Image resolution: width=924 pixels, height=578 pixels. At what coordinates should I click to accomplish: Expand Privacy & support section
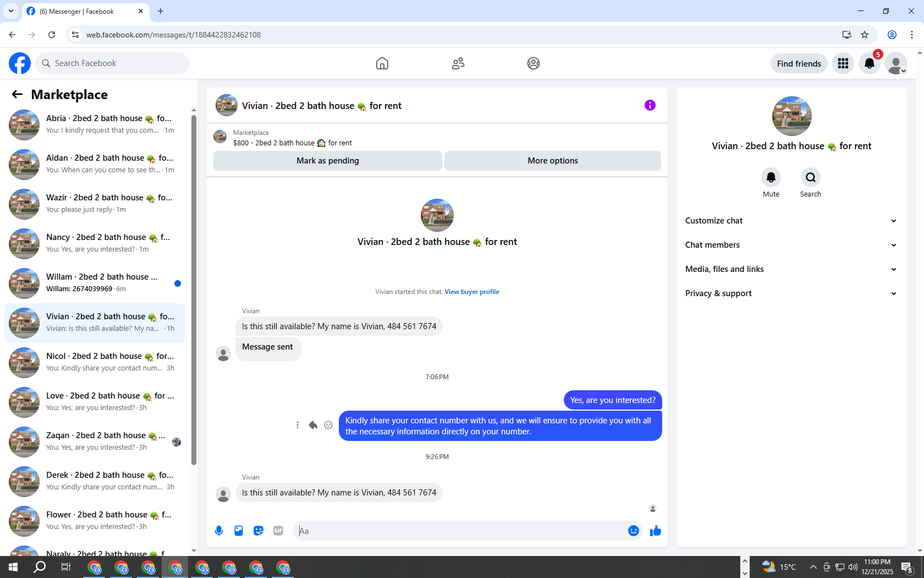pyautogui.click(x=791, y=293)
